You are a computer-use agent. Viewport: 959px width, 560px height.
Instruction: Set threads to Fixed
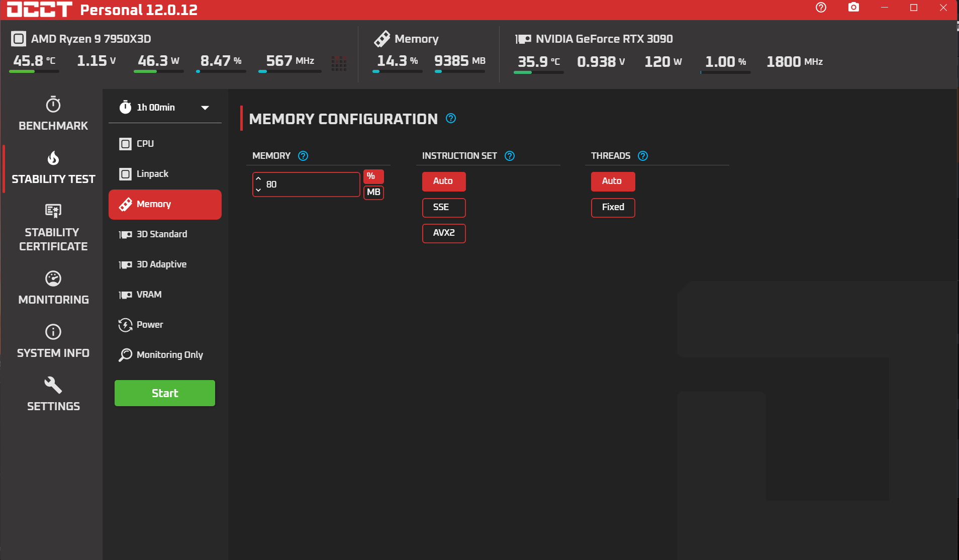point(613,208)
